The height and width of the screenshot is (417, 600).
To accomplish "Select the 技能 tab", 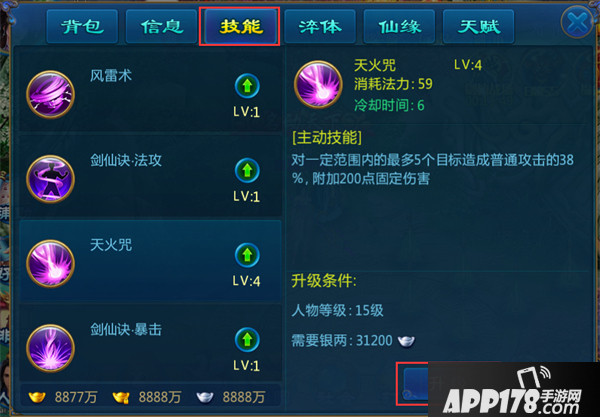I will [x=241, y=27].
